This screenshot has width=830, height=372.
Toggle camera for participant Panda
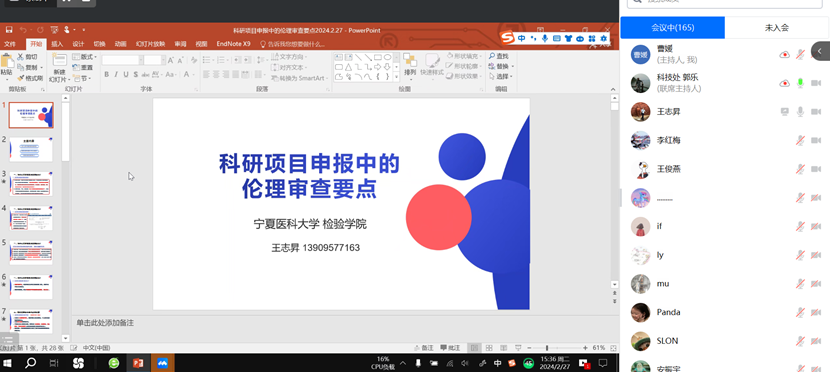tap(816, 312)
